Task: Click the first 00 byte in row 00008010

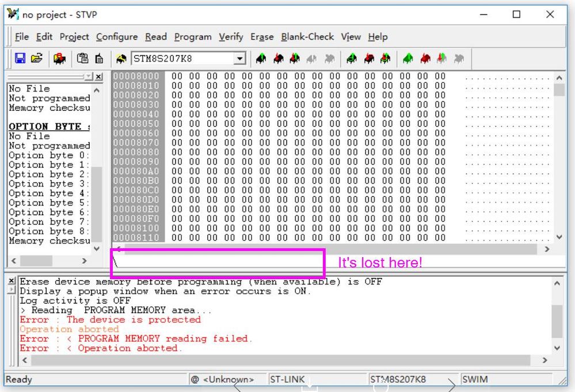Action: click(177, 85)
